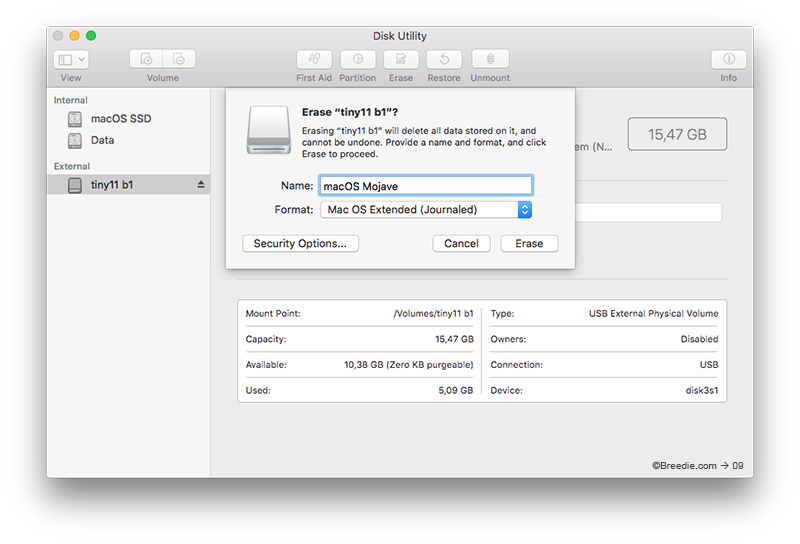Screen dimensions: 800x544
Task: Click the Capacity value 15,47 GB in the table
Action: coord(454,339)
